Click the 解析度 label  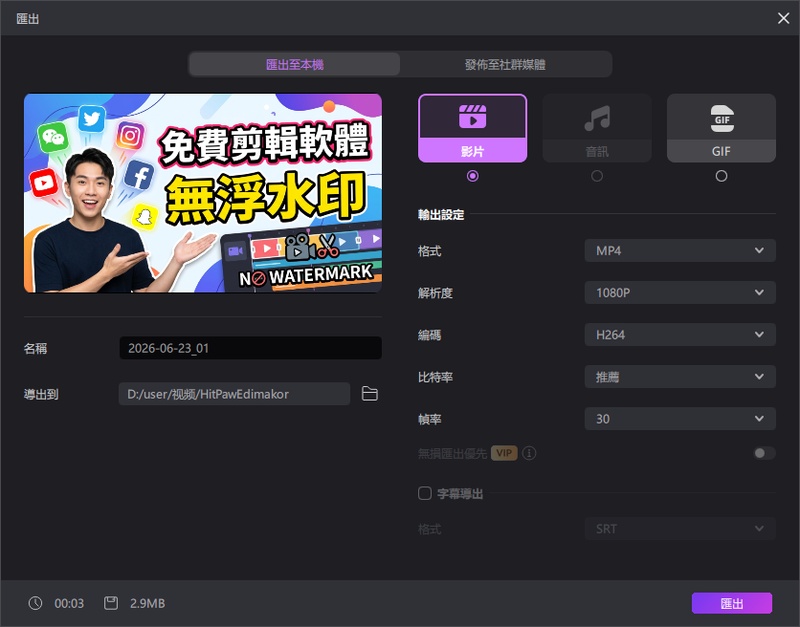(x=435, y=293)
